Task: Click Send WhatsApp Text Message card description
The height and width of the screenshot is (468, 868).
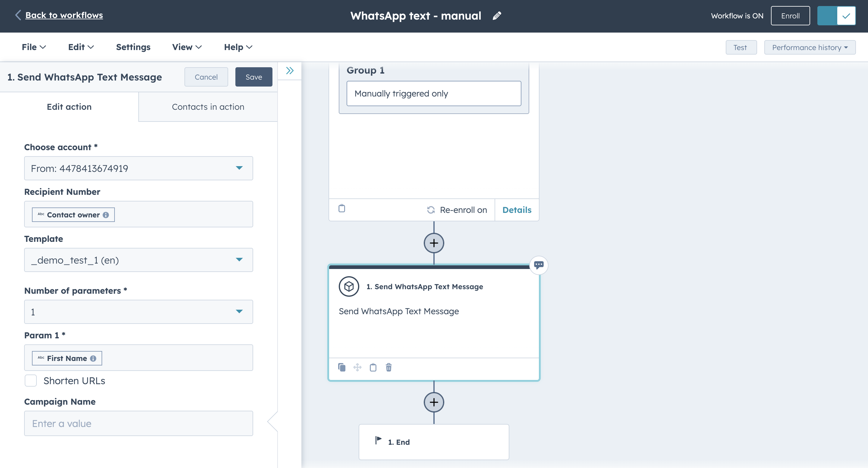Action: coord(399,311)
